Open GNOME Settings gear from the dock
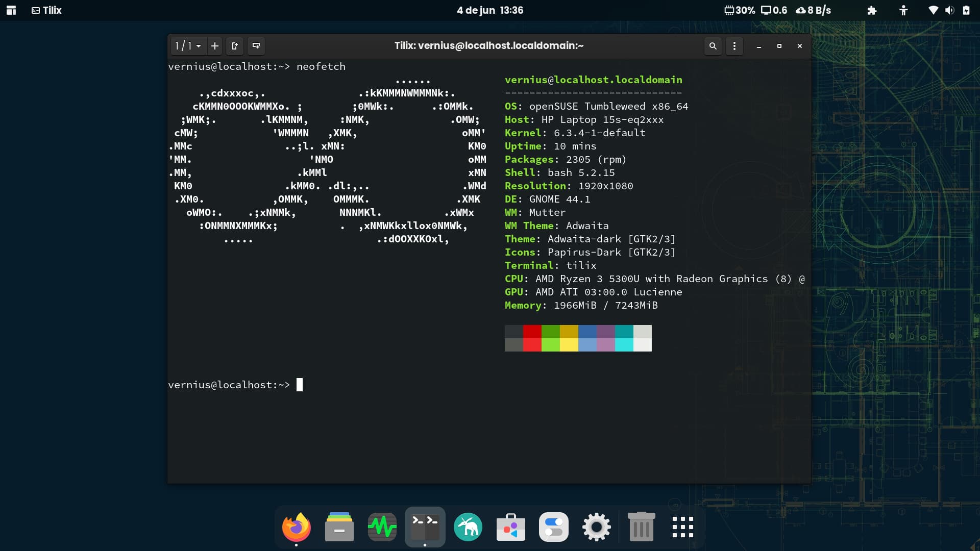 [x=596, y=527]
